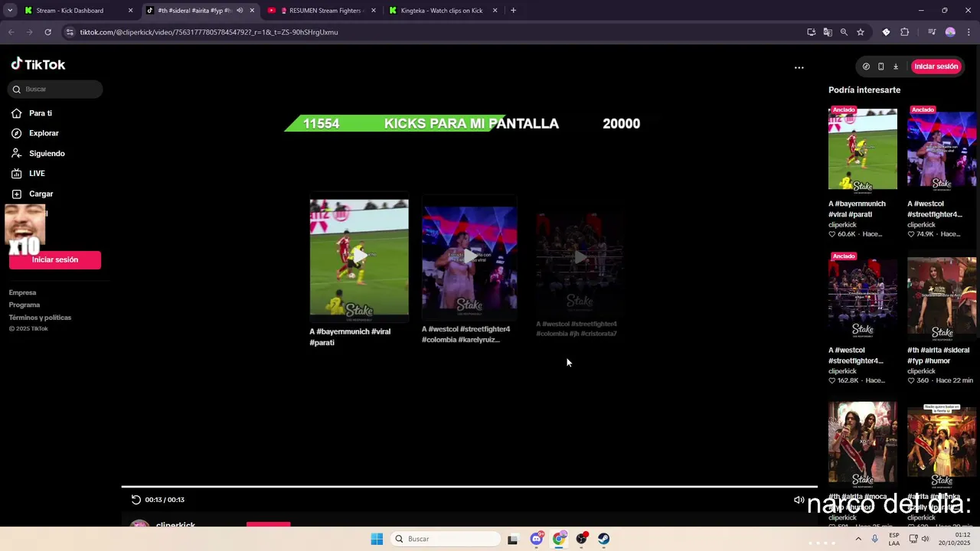This screenshot has height=551, width=980.
Task: Open Discord from the taskbar
Action: pyautogui.click(x=536, y=539)
